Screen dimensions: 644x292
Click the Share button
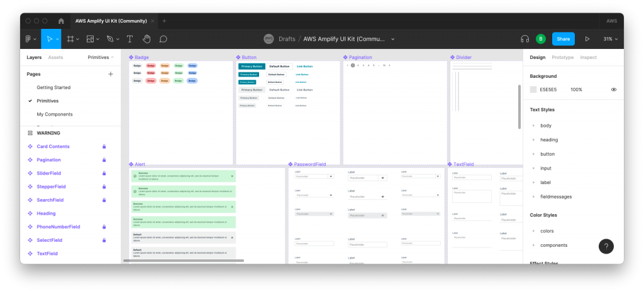click(563, 39)
